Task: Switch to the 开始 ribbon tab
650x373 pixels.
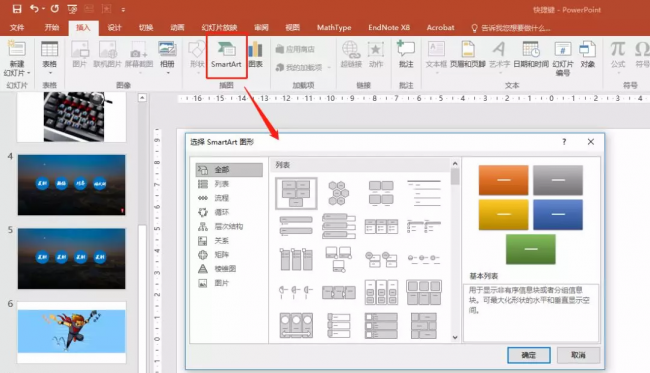Action: [52, 28]
